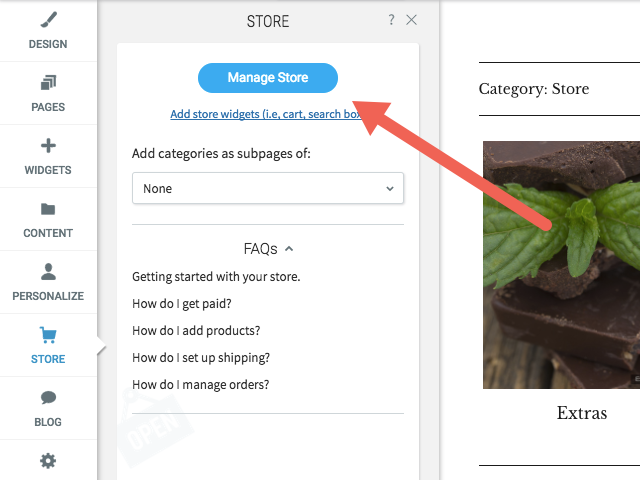Open How do I add products FAQ
Screen dimensions: 640x480
coord(196,331)
